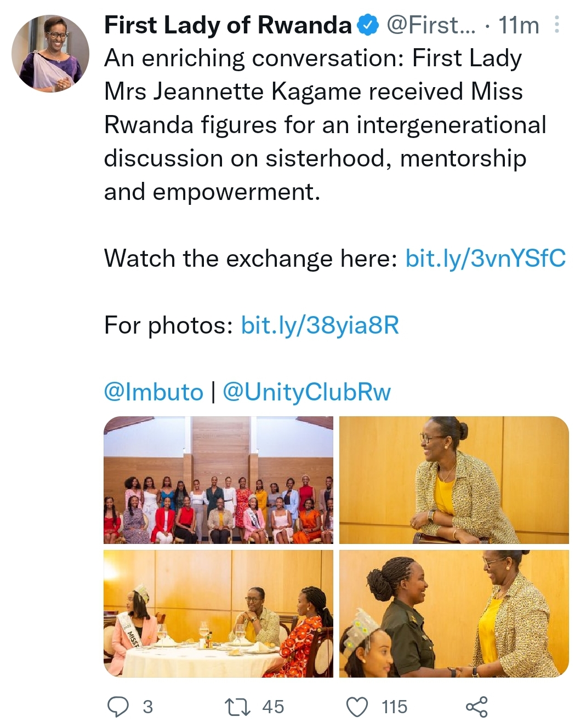Viewport: 586px width, 728px height.
Task: Open the handshake photo thumbnail
Action: click(454, 614)
